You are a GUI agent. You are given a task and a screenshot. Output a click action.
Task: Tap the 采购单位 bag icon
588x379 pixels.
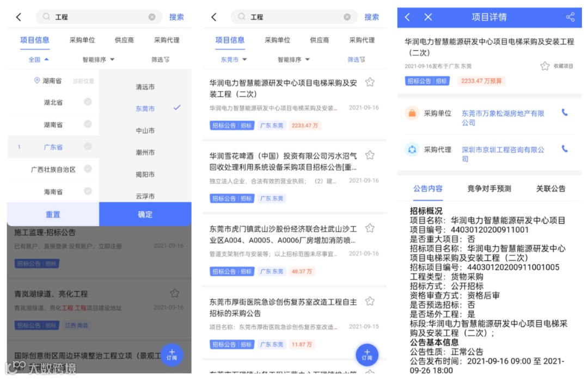pos(412,113)
